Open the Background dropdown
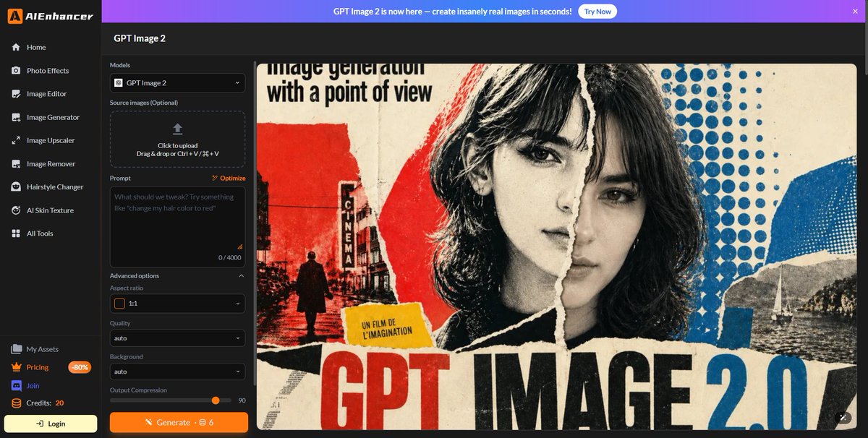This screenshot has height=438, width=868. pyautogui.click(x=177, y=372)
